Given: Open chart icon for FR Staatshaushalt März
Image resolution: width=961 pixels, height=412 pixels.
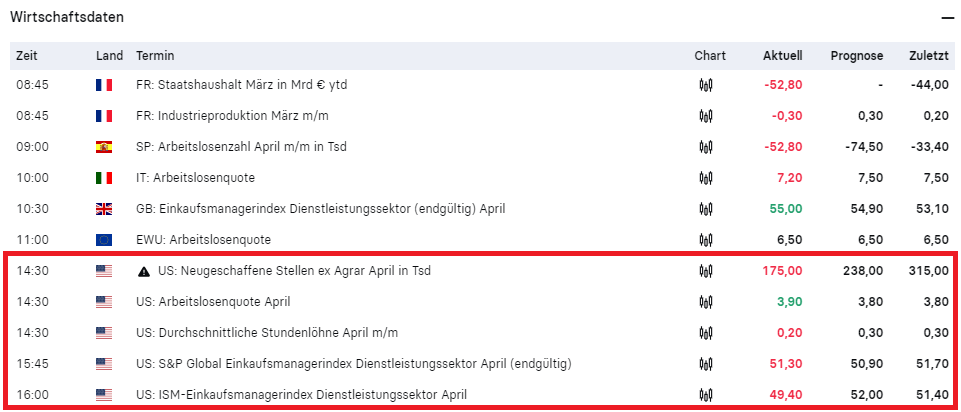Looking at the screenshot, I should pyautogui.click(x=706, y=85).
